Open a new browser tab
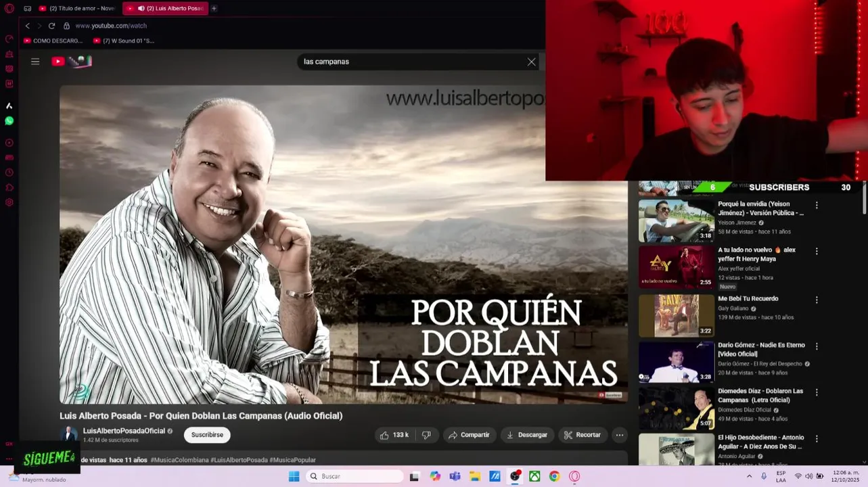This screenshot has width=868, height=487. point(214,8)
